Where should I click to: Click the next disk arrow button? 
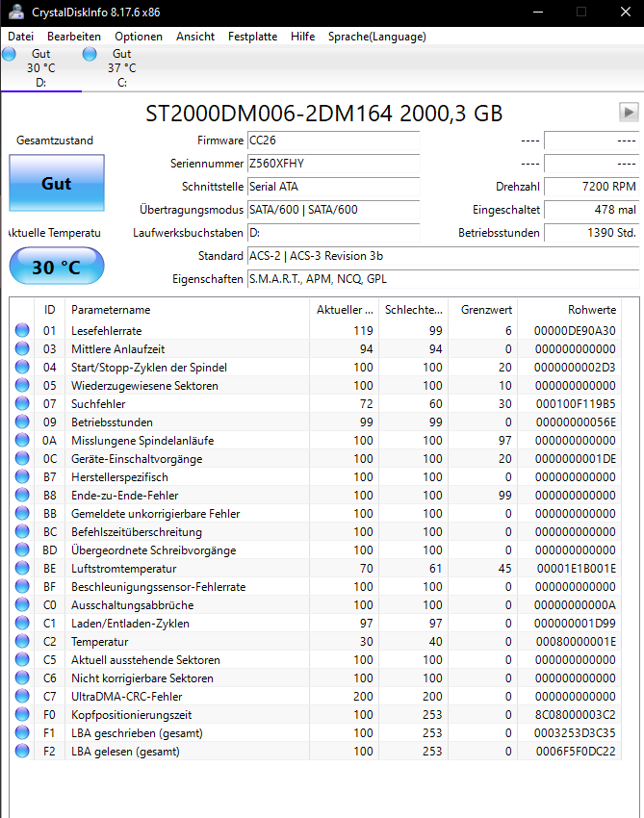click(629, 113)
